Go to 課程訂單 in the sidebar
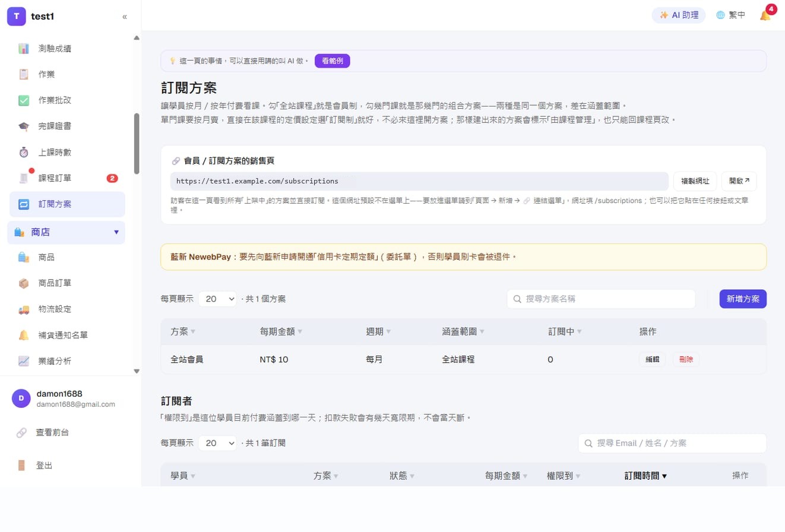Screen dimensions: 785x532 (x=66, y=178)
